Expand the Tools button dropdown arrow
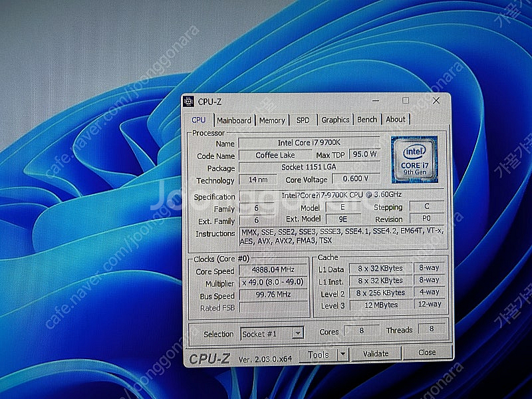This screenshot has width=532, height=399. coord(343,354)
